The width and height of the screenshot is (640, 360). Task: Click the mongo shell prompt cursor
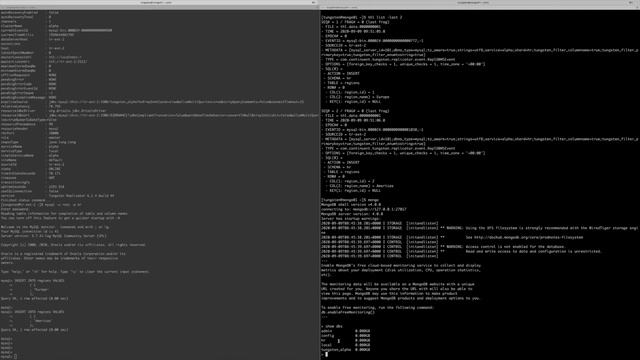click(x=326, y=354)
